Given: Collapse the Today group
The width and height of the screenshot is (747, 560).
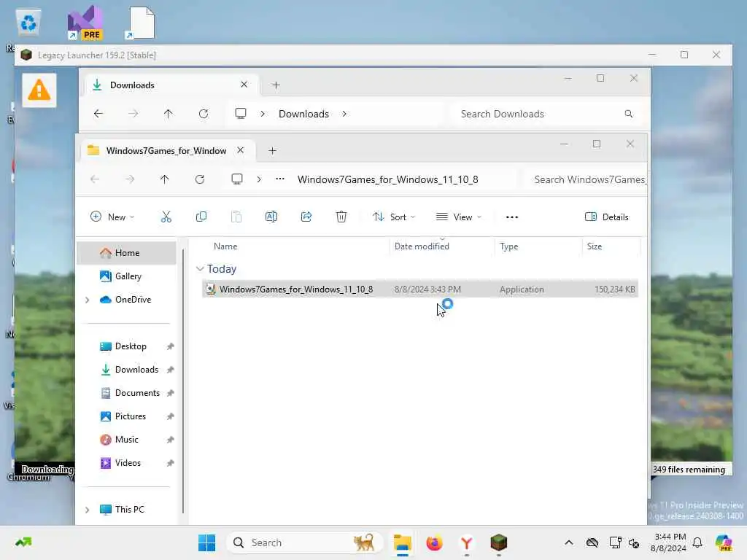Looking at the screenshot, I should (x=200, y=269).
